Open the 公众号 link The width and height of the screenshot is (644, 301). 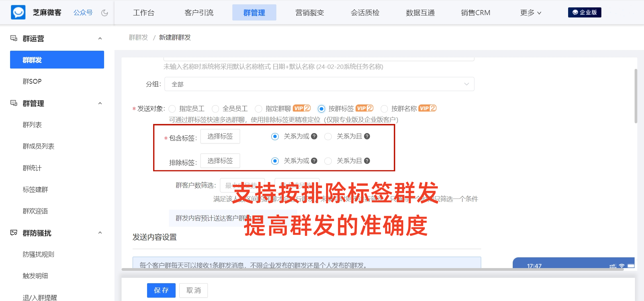(x=83, y=13)
